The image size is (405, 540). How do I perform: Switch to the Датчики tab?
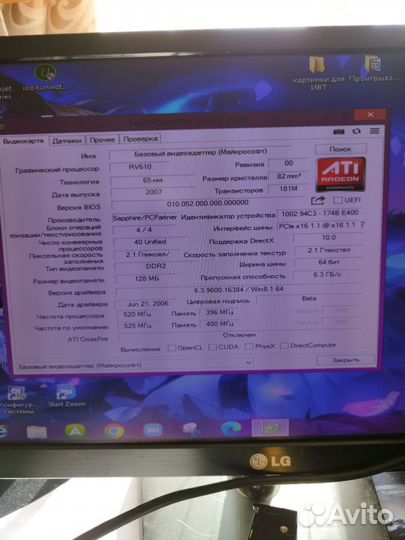tap(67, 141)
